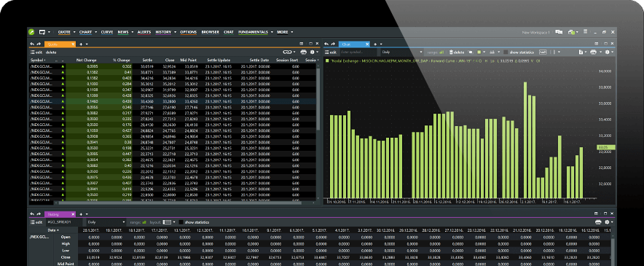Click delete in the Quote panel toolbar
Image resolution: width=644 pixels, height=266 pixels.
pyautogui.click(x=51, y=52)
